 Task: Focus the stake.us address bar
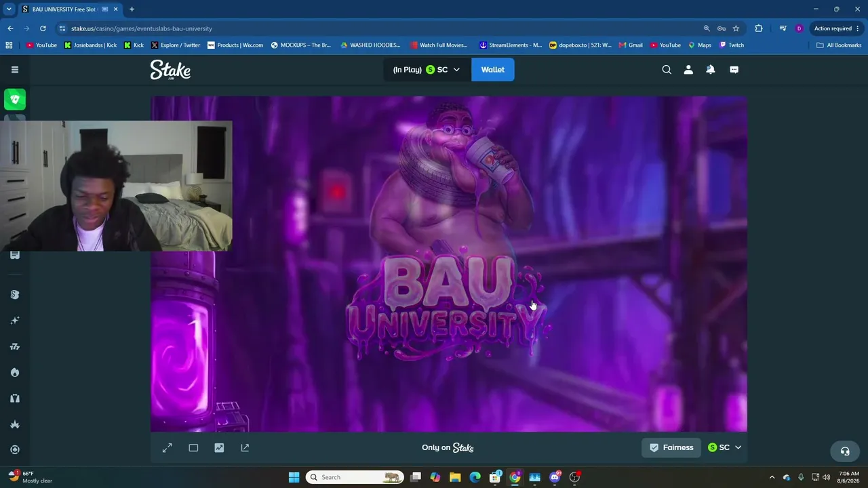[380, 28]
